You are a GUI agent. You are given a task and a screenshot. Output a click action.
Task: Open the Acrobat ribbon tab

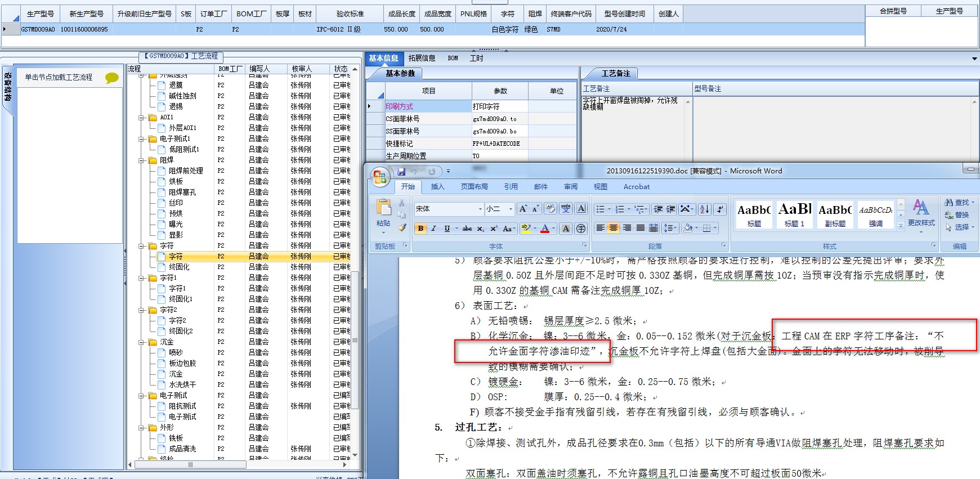[x=637, y=187]
